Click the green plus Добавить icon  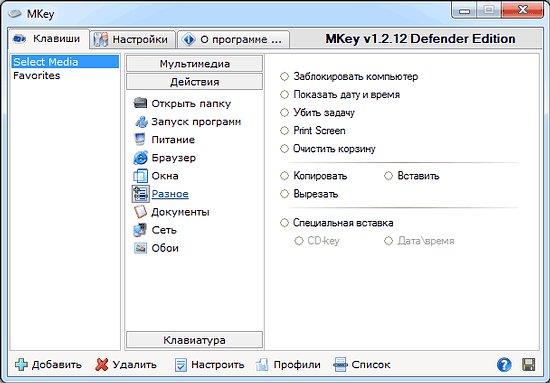click(21, 365)
